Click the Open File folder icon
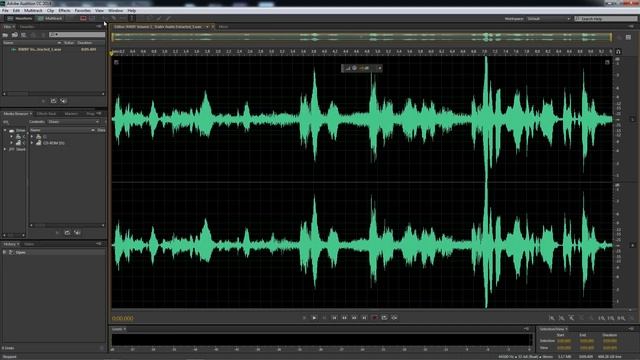 (5, 35)
